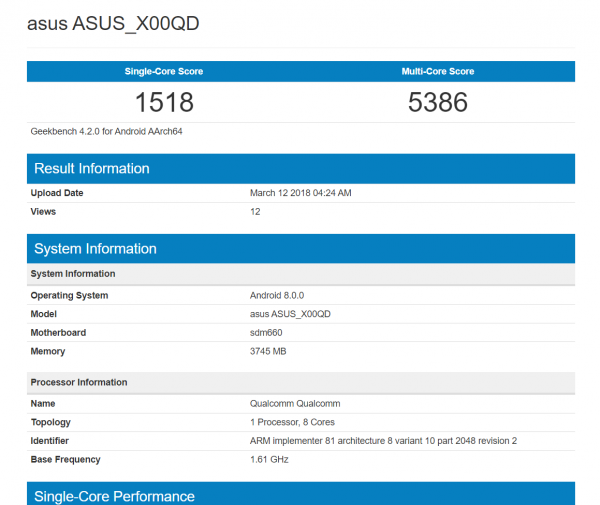
Task: Select the Android 8.0.0 value
Action: 277,295
